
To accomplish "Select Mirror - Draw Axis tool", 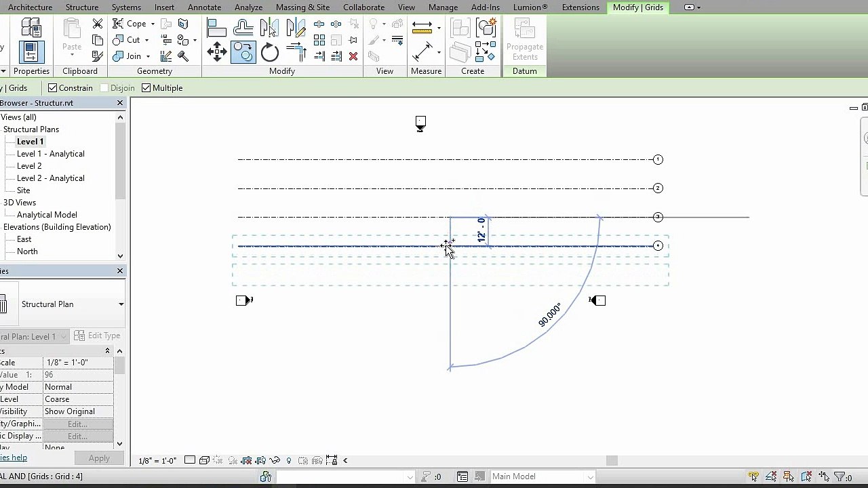I will pyautogui.click(x=296, y=28).
